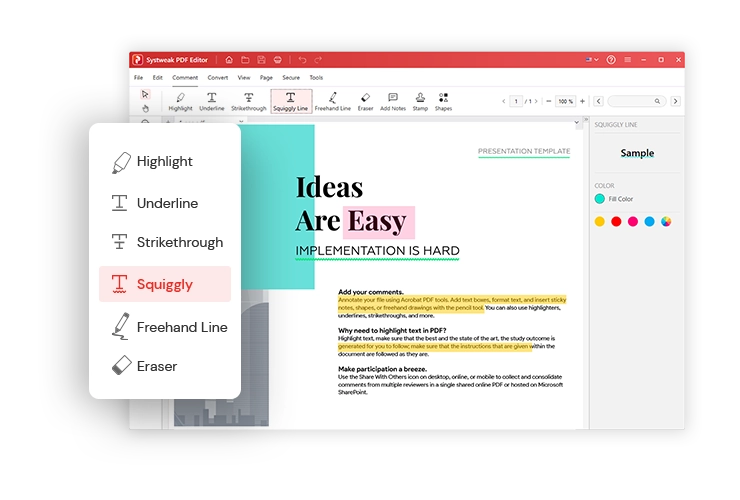Select the hand pan tool
The height and width of the screenshot is (500, 740).
(145, 109)
